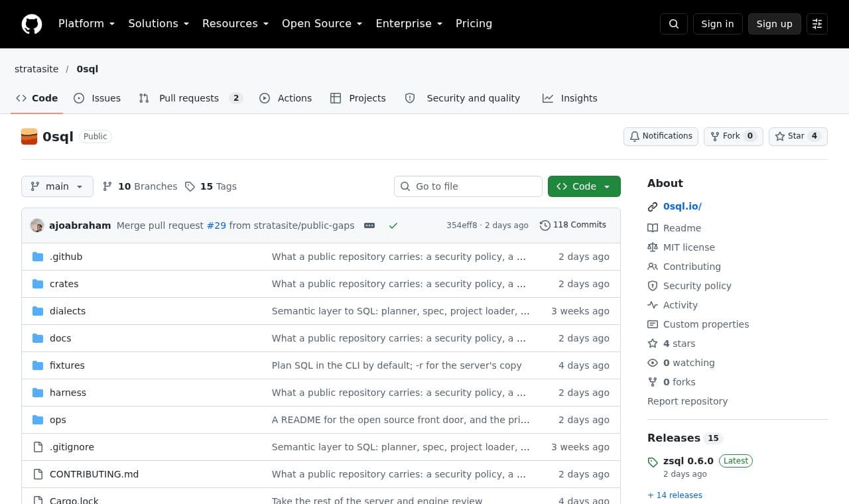Click the CONTRIBUTING.md file icon
Viewport: 849px width, 504px height.
[x=38, y=474]
